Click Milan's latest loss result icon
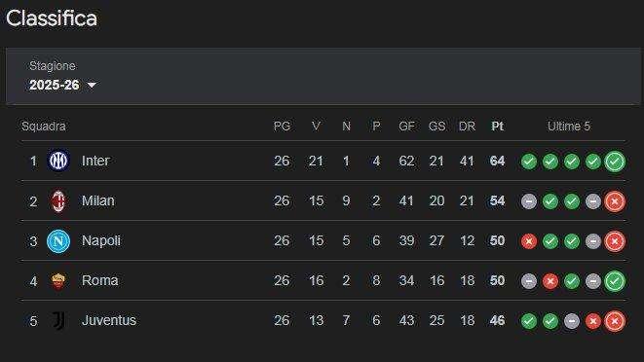Screen dimensions: 644x362 point(615,201)
